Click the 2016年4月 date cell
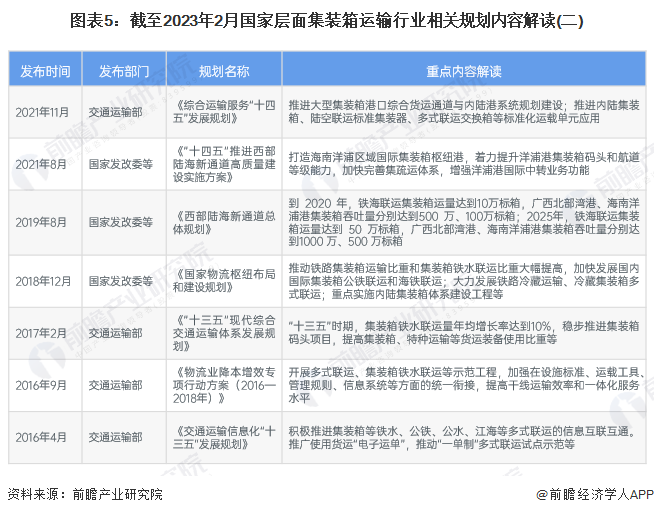 41,437
